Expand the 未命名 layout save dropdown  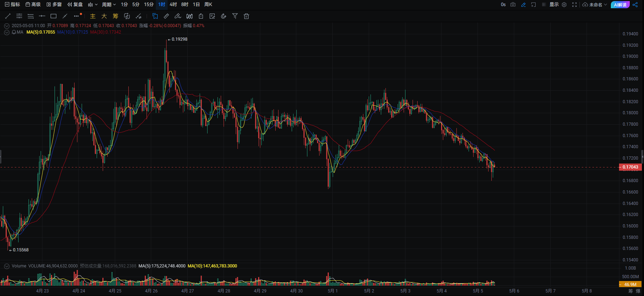point(594,5)
